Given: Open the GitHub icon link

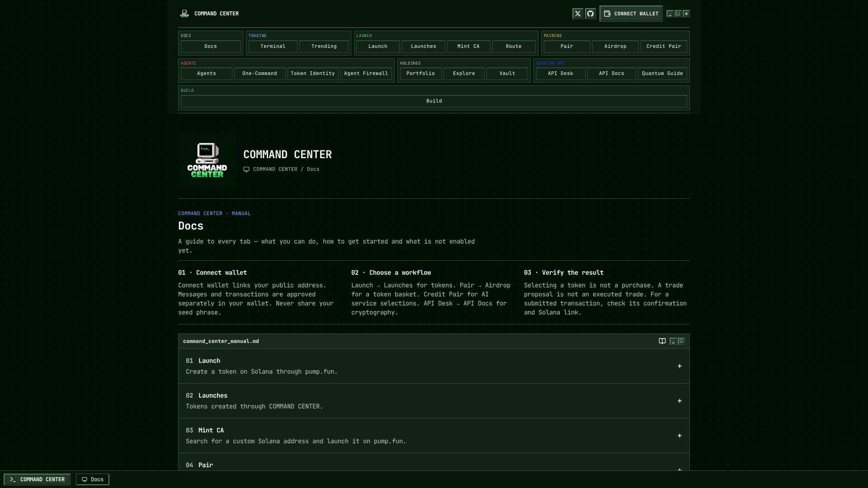Looking at the screenshot, I should click(x=590, y=14).
